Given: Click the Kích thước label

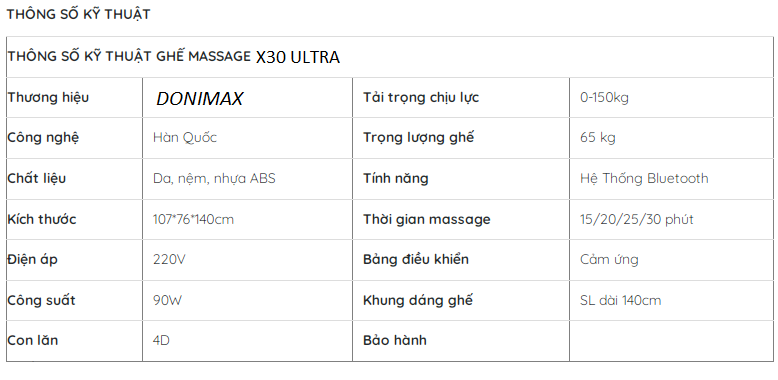Looking at the screenshot, I should [x=42, y=219].
